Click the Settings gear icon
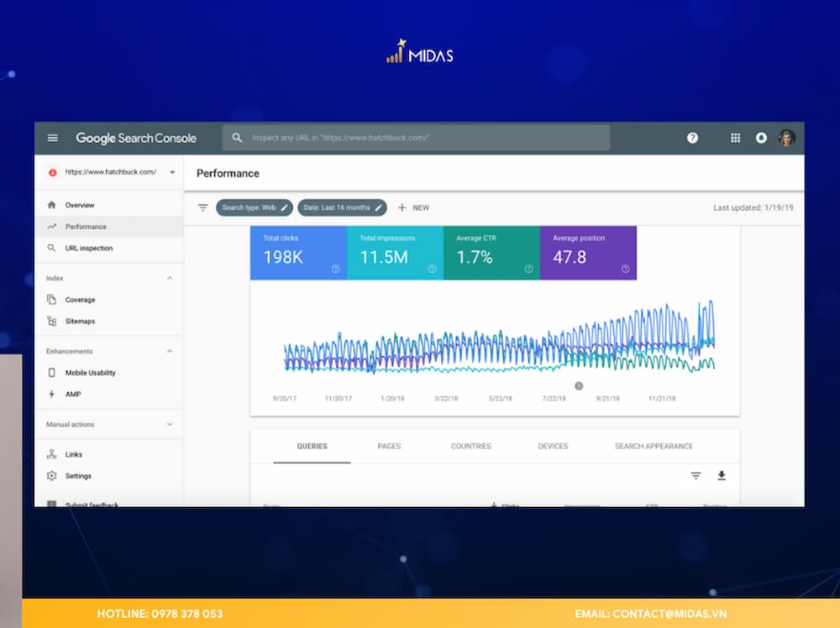This screenshot has height=628, width=840. (x=51, y=475)
